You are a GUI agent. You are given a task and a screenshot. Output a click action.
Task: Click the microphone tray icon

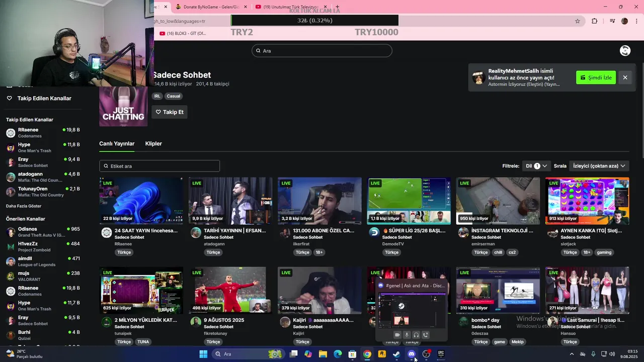(x=593, y=354)
